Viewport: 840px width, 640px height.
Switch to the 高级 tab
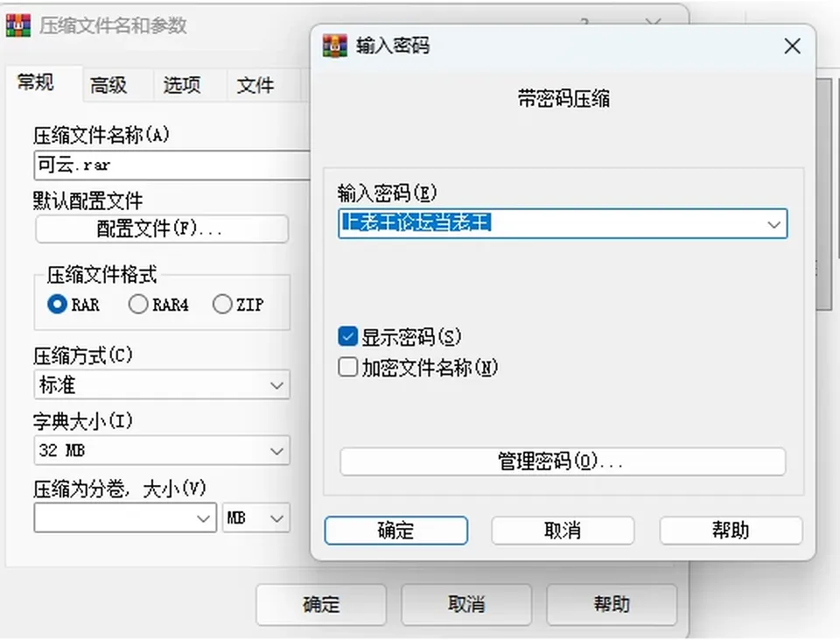pos(108,85)
